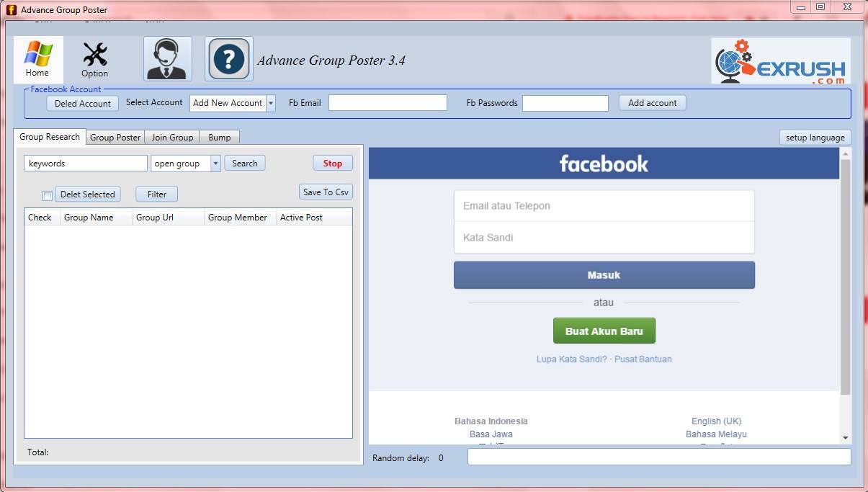Open the Home icon with Windows logo
868x492 pixels.
click(38, 59)
